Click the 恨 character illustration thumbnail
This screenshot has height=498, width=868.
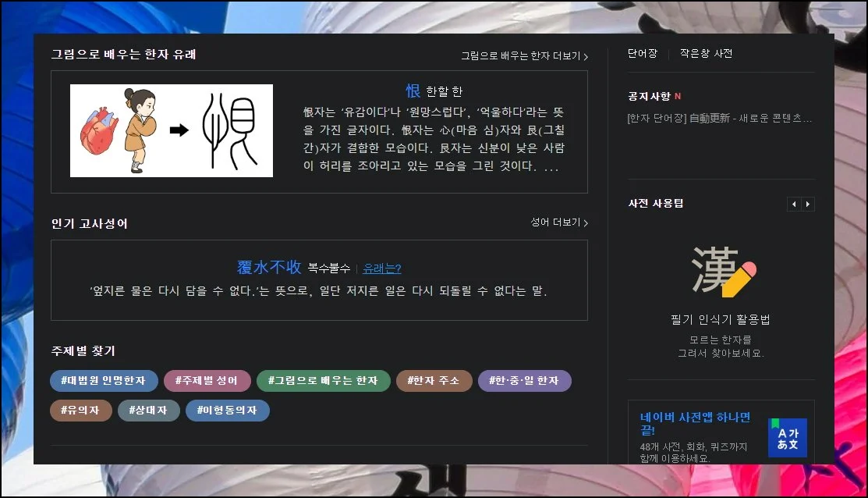point(172,130)
